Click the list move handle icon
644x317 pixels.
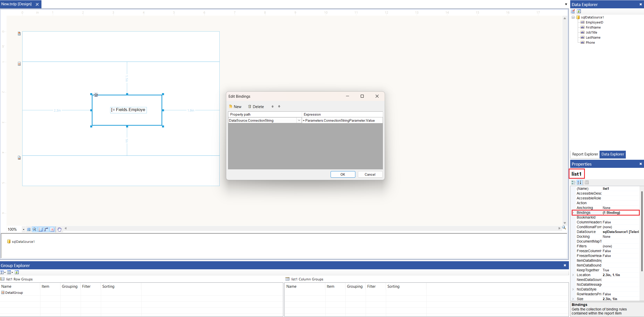click(x=96, y=95)
